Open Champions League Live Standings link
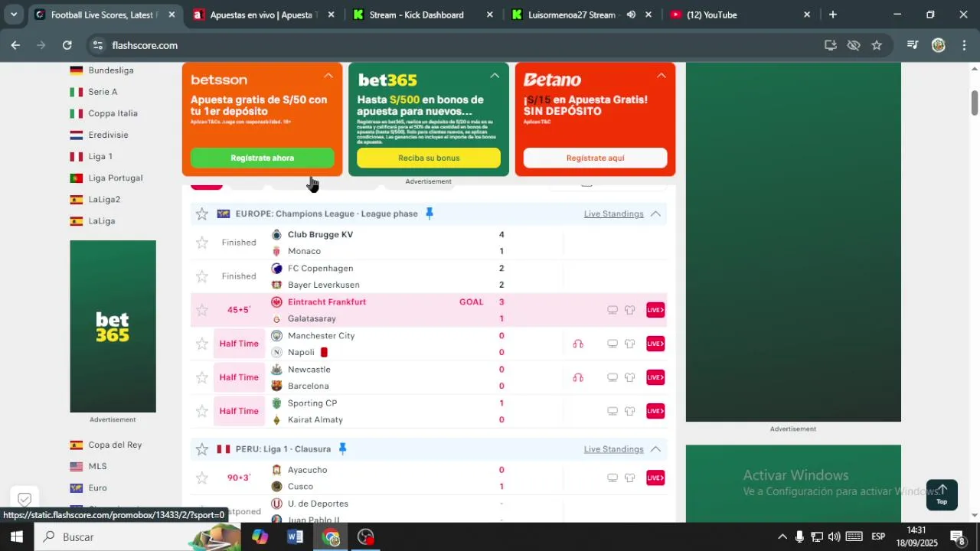The height and width of the screenshot is (551, 980). 613,214
